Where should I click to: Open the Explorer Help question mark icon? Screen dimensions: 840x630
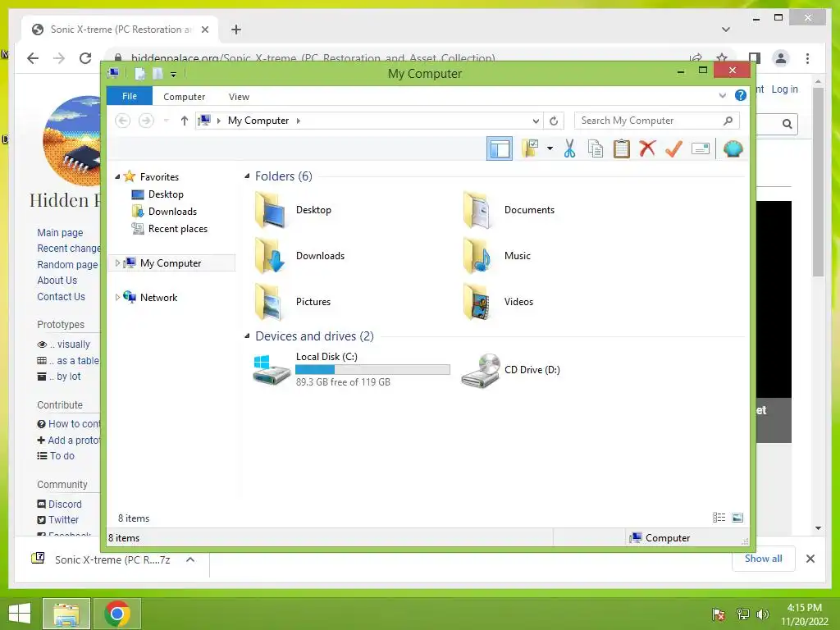(x=741, y=95)
